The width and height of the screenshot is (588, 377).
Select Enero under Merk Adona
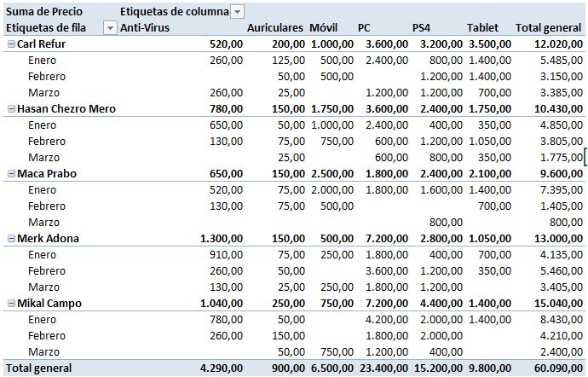[42, 254]
